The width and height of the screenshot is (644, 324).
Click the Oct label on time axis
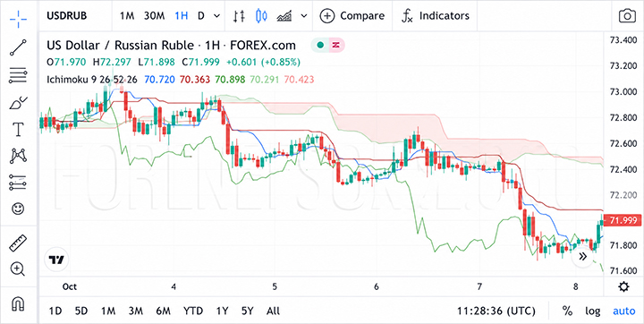pos(71,286)
